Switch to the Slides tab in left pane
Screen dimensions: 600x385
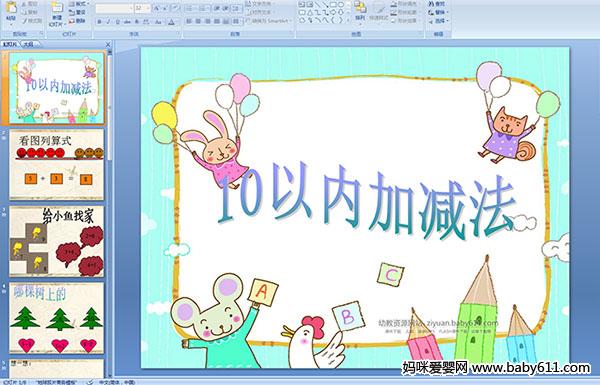coord(10,45)
